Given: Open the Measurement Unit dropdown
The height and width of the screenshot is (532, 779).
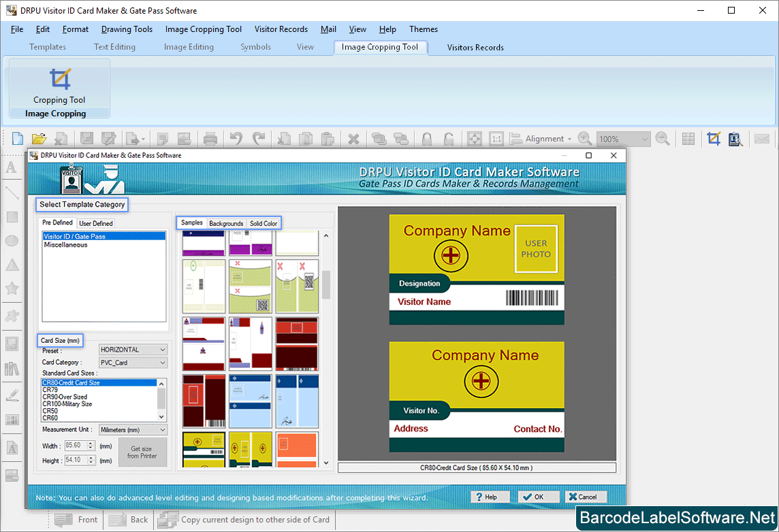Looking at the screenshot, I should (x=133, y=429).
